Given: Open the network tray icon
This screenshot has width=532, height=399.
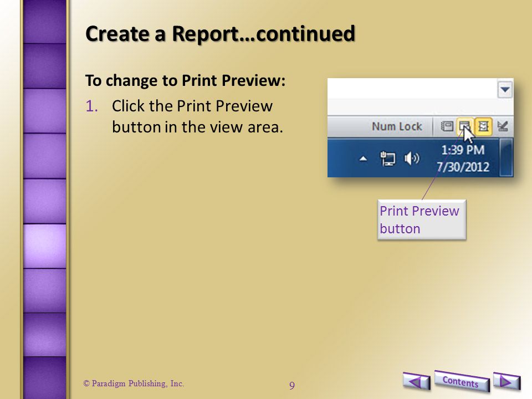Looking at the screenshot, I should pyautogui.click(x=387, y=158).
